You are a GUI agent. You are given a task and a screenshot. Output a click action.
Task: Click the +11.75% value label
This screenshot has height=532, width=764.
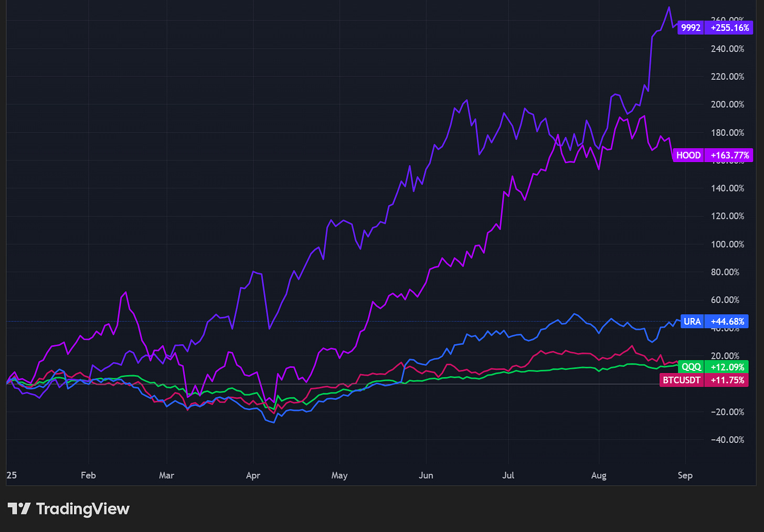click(727, 380)
